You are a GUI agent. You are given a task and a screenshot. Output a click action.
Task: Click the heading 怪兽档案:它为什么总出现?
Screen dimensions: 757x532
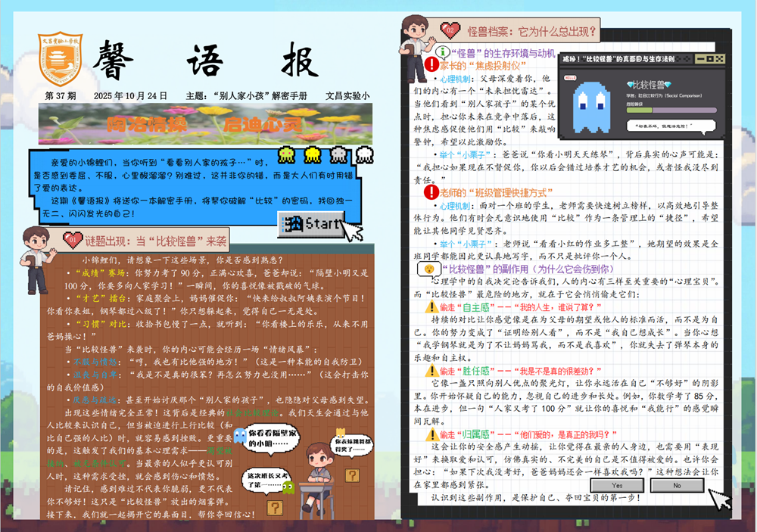coord(531,32)
